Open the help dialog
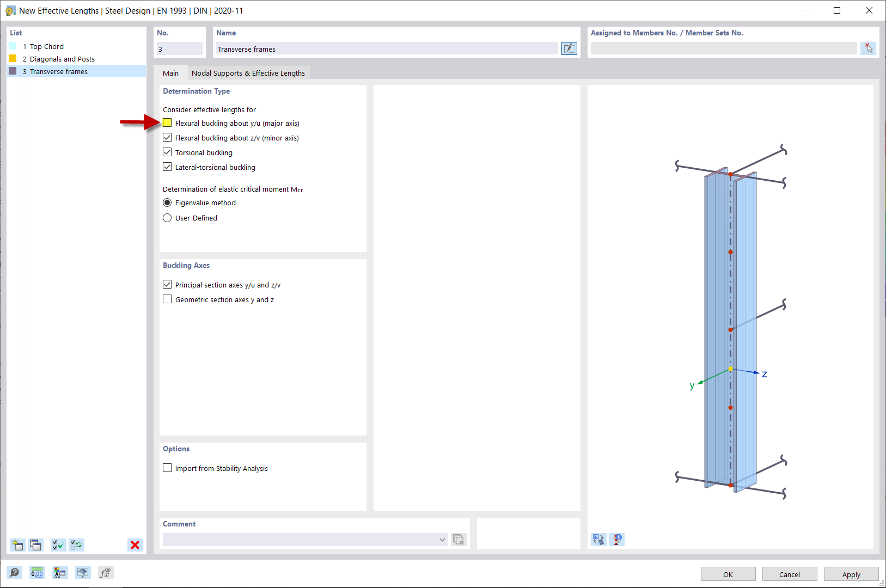 [x=15, y=572]
